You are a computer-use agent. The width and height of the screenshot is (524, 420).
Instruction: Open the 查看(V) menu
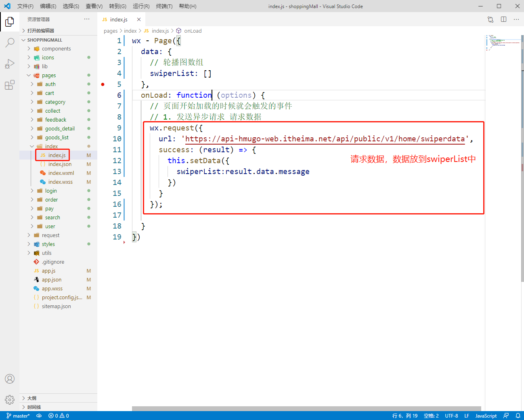click(x=94, y=6)
